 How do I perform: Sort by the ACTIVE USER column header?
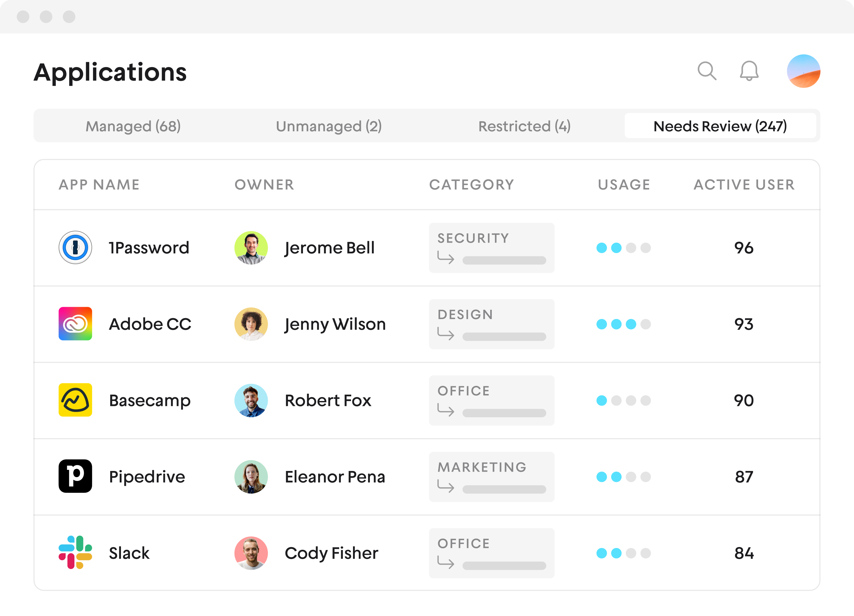[744, 185]
